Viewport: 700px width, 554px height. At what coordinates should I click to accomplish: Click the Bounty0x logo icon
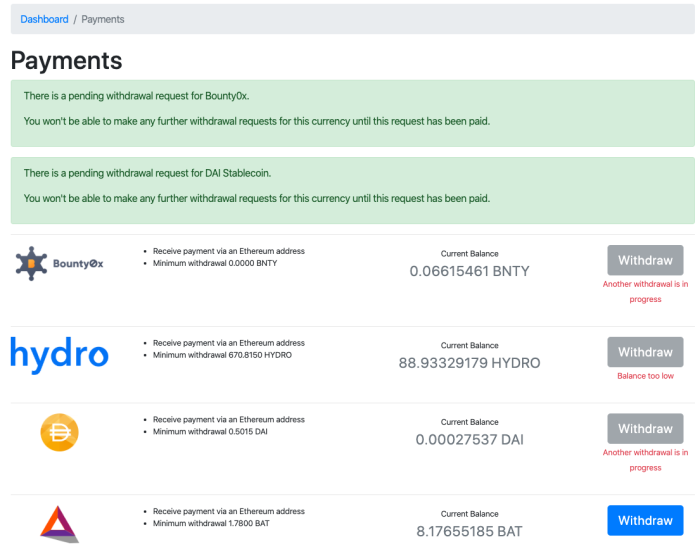tap(59, 263)
